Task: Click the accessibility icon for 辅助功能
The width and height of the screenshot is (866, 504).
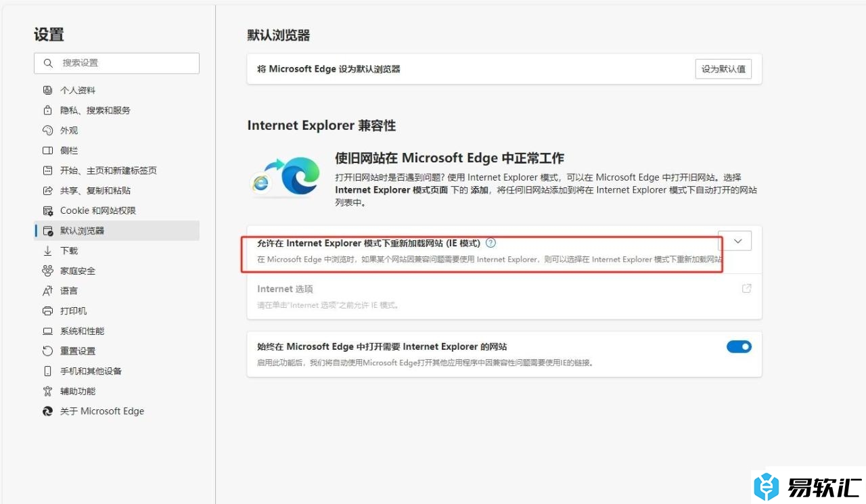Action: [x=47, y=391]
